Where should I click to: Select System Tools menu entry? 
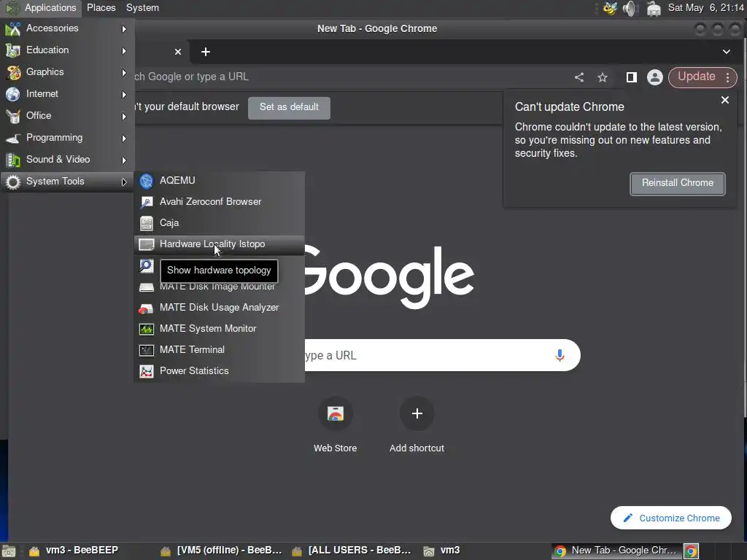coord(66,182)
